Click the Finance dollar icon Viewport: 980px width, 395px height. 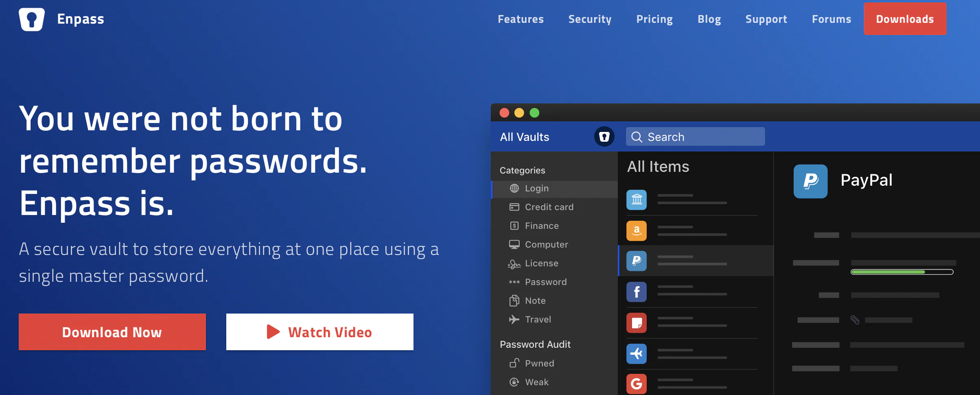514,226
